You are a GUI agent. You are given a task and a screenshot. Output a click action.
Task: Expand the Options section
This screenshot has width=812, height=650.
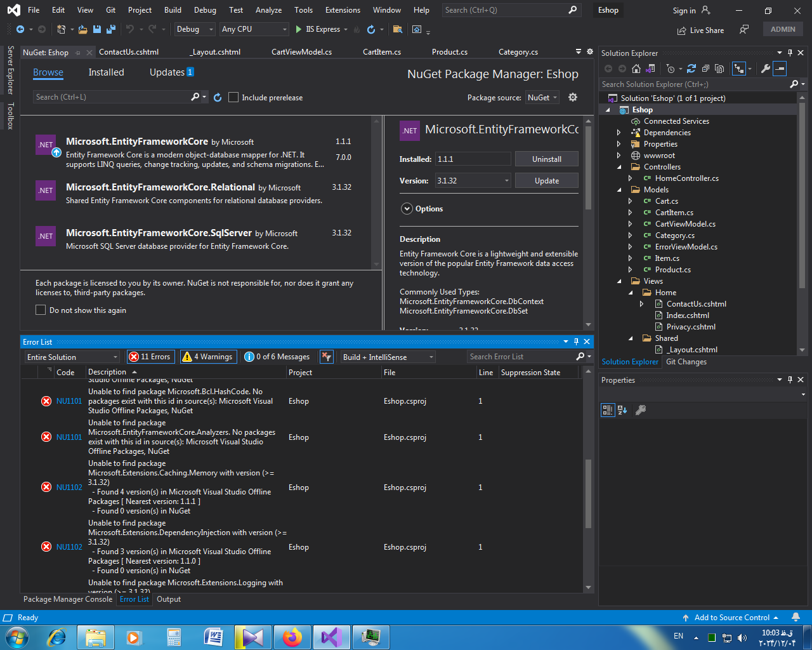click(406, 208)
